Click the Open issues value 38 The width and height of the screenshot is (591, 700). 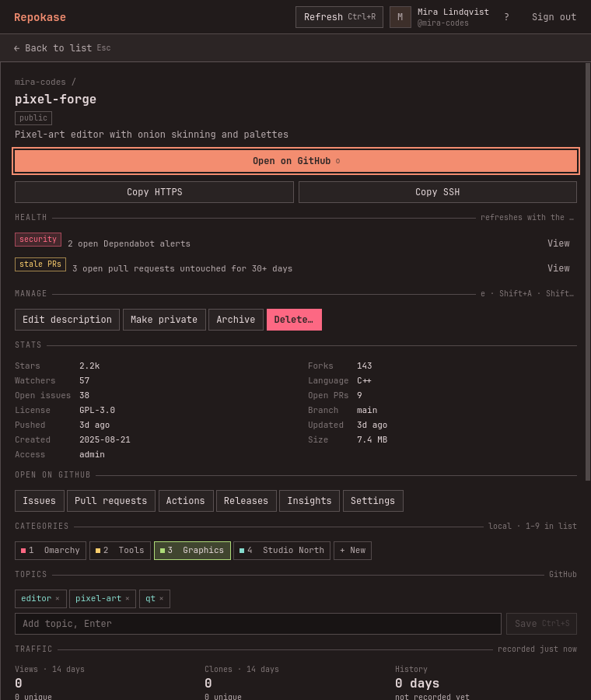tap(84, 395)
